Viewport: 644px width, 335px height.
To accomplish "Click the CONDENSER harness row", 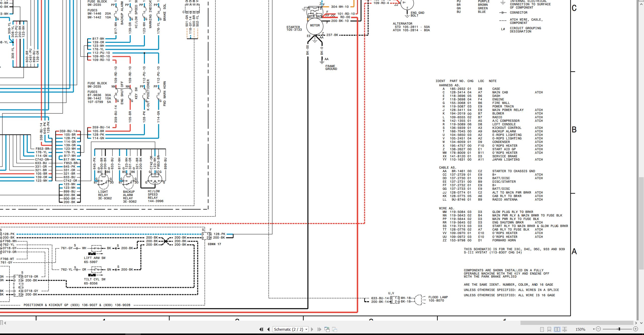I will 492,142.
